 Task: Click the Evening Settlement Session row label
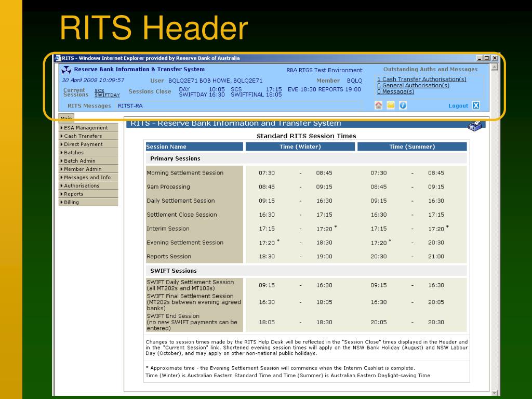pyautogui.click(x=185, y=243)
